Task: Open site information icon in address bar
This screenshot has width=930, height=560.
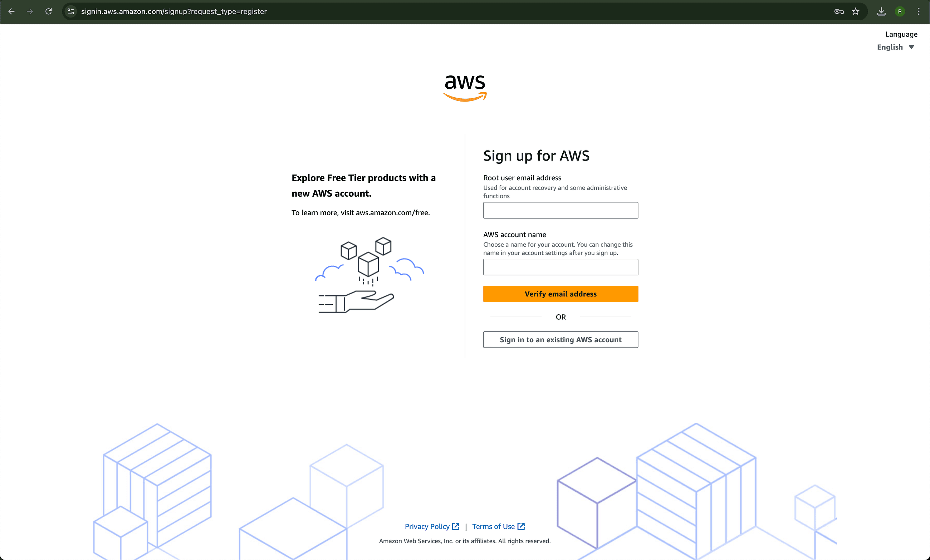Action: point(71,12)
